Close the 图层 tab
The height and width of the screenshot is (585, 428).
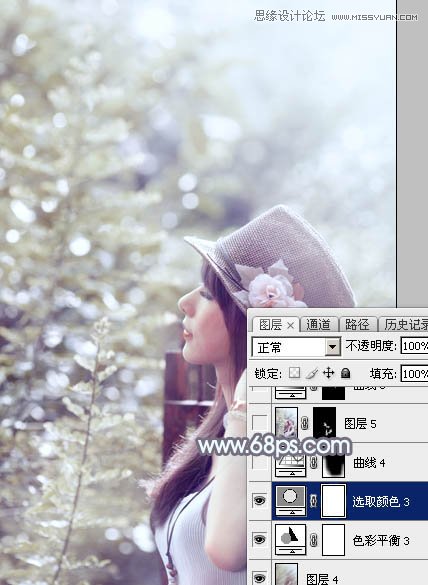pyautogui.click(x=290, y=326)
